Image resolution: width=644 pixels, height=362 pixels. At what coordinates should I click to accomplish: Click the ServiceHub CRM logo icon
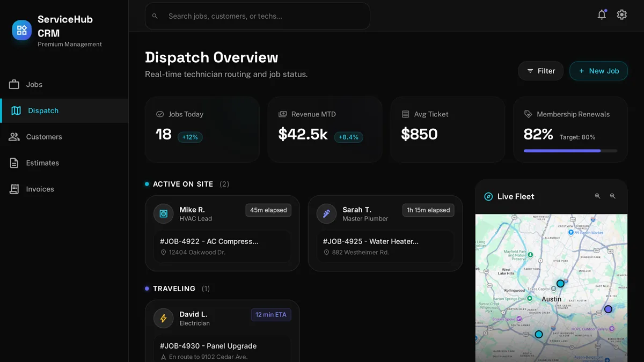coord(22,30)
